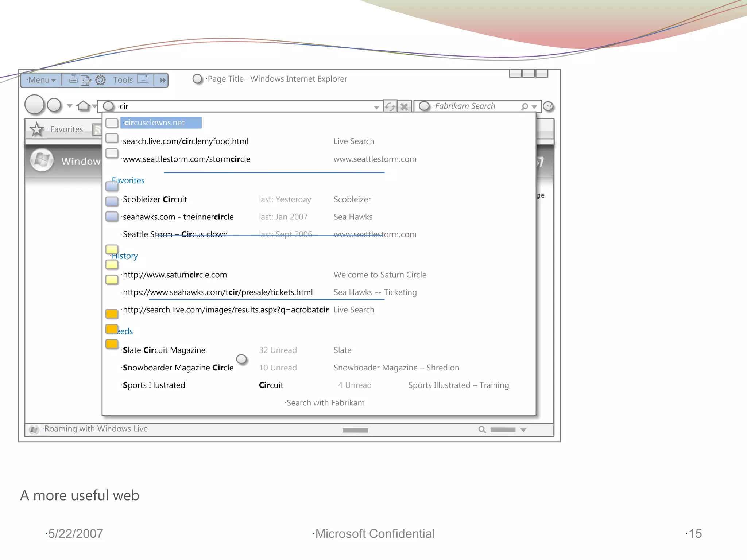The image size is (747, 560).
Task: Click the zoom level bar in status bar
Action: [x=503, y=430]
